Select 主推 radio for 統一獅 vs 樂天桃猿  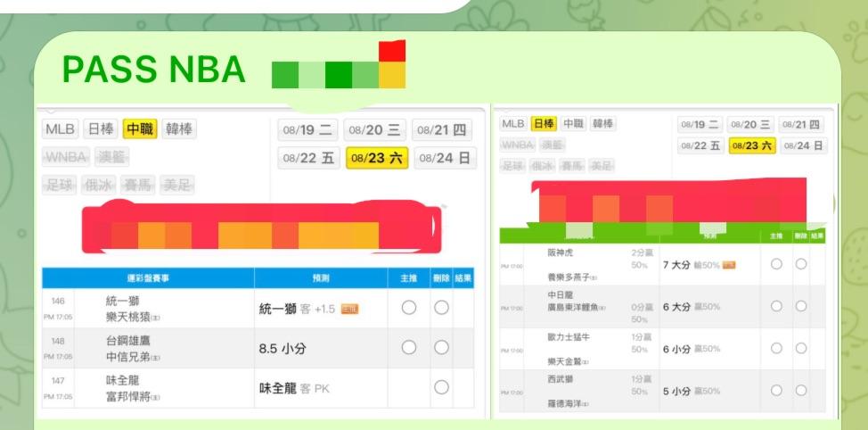tap(409, 308)
